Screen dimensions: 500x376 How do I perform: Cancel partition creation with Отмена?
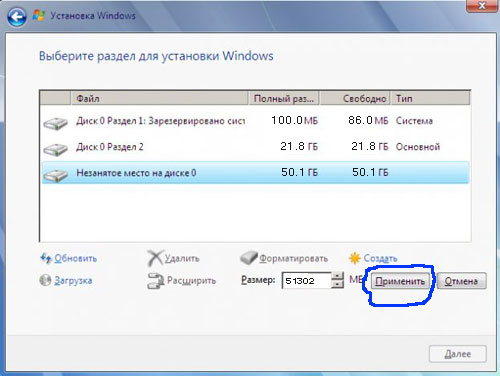pos(461,281)
